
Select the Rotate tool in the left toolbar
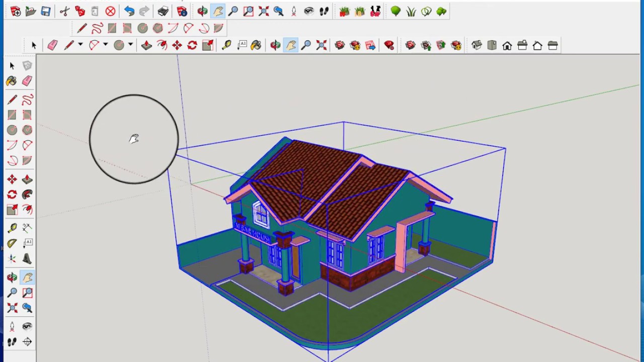point(12,195)
